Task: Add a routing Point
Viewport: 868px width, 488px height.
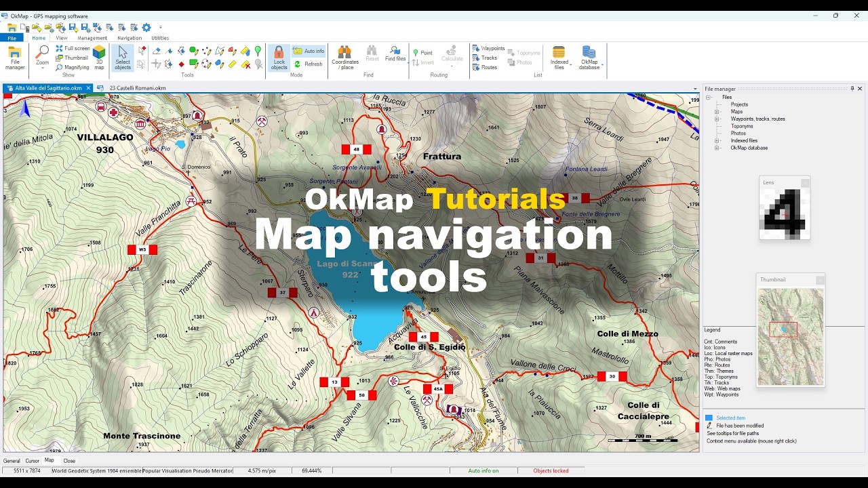Action: [x=422, y=52]
